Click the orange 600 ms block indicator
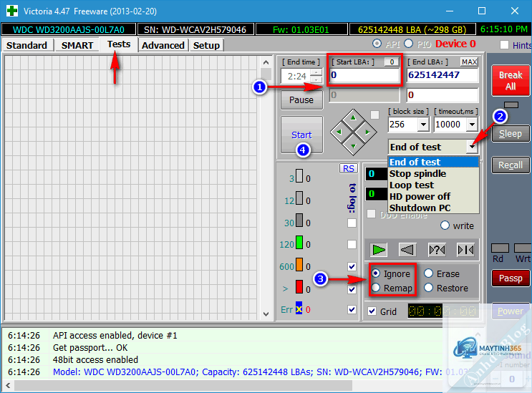Image resolution: width=532 pixels, height=393 pixels. coord(299,265)
